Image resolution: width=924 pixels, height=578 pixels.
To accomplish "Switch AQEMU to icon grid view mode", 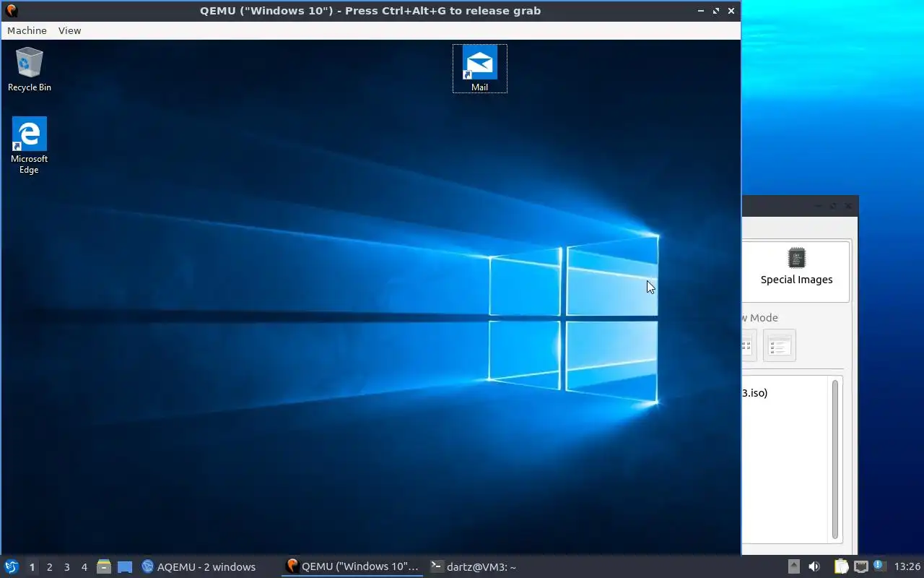I will pyautogui.click(x=748, y=345).
